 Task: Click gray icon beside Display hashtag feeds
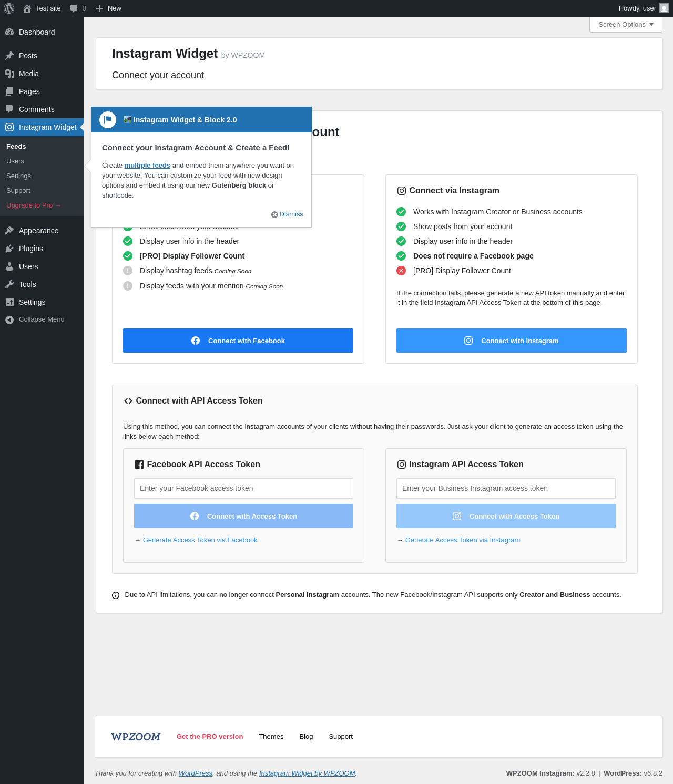click(x=128, y=271)
